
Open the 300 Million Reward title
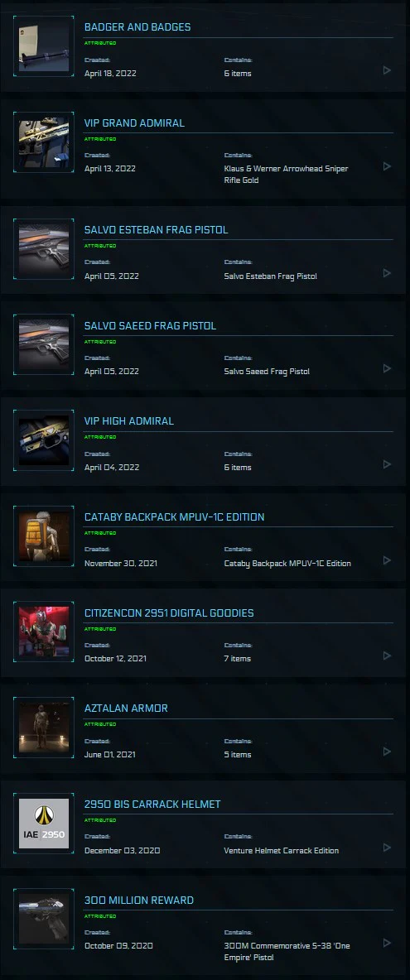coord(139,900)
